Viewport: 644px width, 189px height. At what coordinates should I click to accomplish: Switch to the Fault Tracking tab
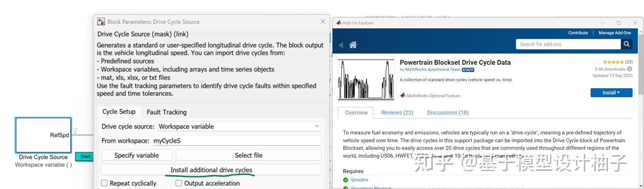click(166, 112)
